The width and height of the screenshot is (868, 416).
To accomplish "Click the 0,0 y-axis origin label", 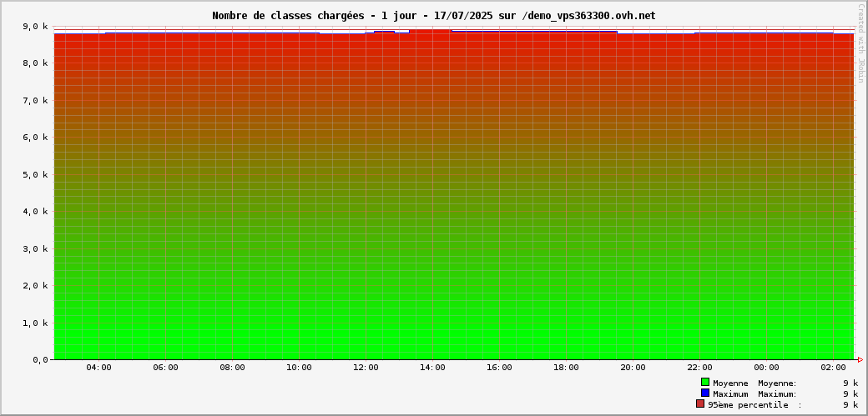I will click(40, 359).
